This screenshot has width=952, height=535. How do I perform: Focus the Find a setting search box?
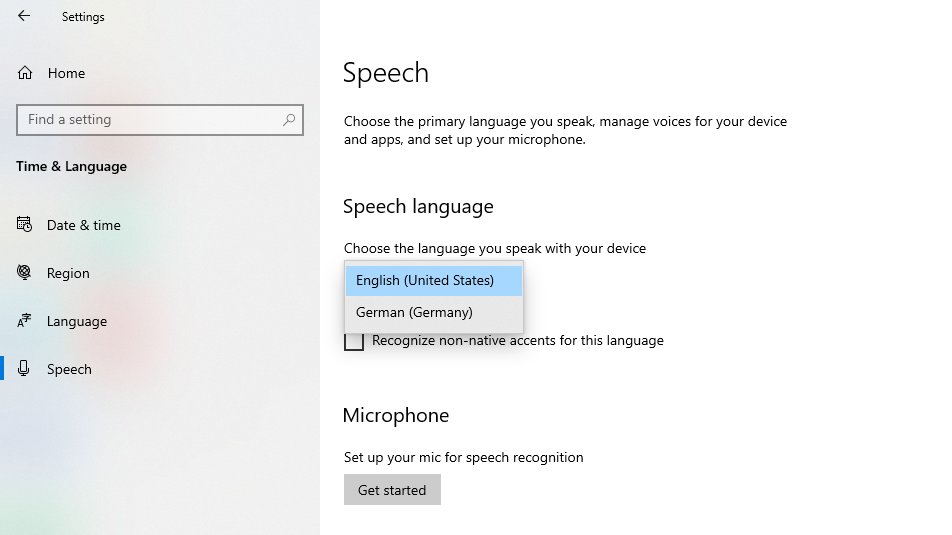pos(150,120)
